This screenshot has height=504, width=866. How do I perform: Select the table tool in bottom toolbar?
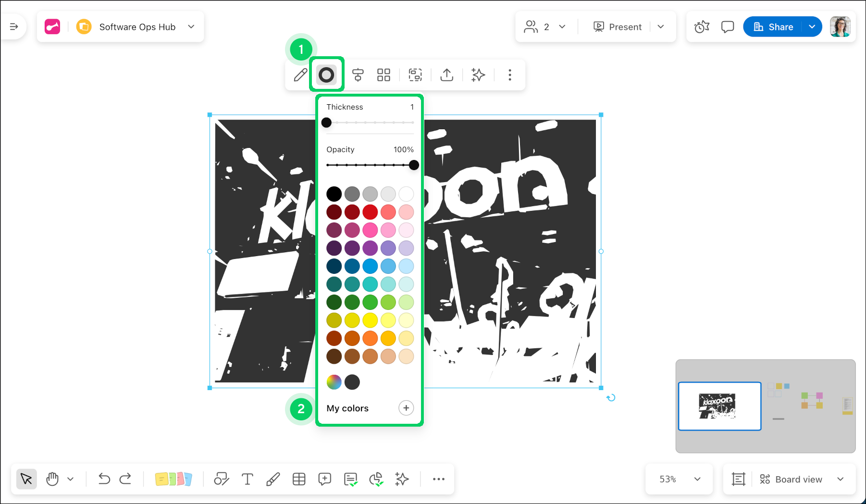299,479
